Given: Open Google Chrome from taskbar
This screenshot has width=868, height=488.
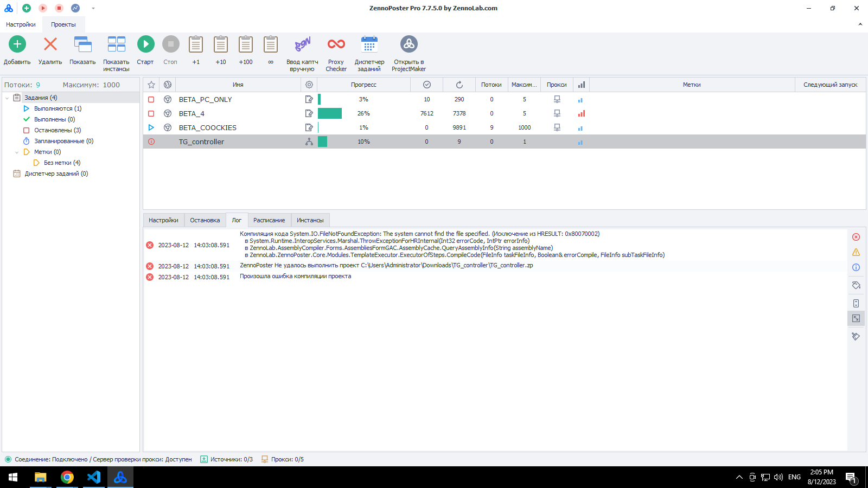Looking at the screenshot, I should (x=67, y=477).
